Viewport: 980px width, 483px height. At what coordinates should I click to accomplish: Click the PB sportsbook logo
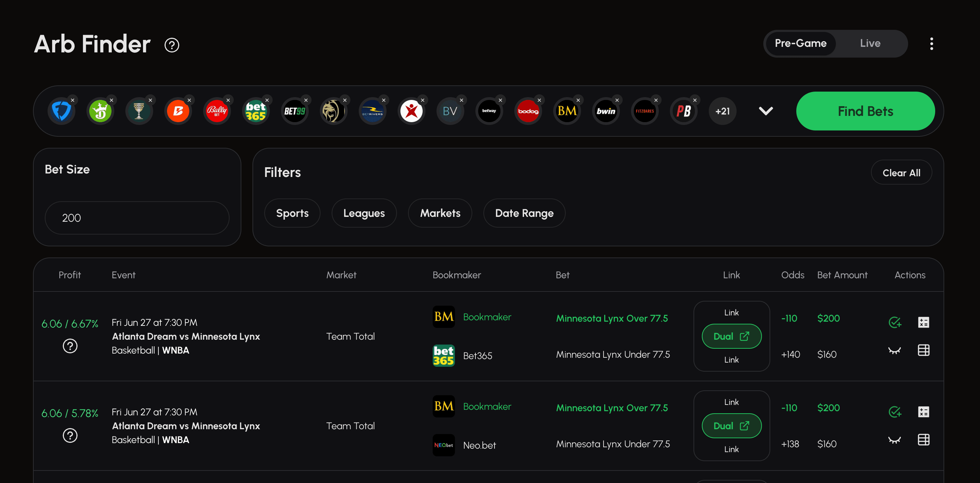coord(684,111)
